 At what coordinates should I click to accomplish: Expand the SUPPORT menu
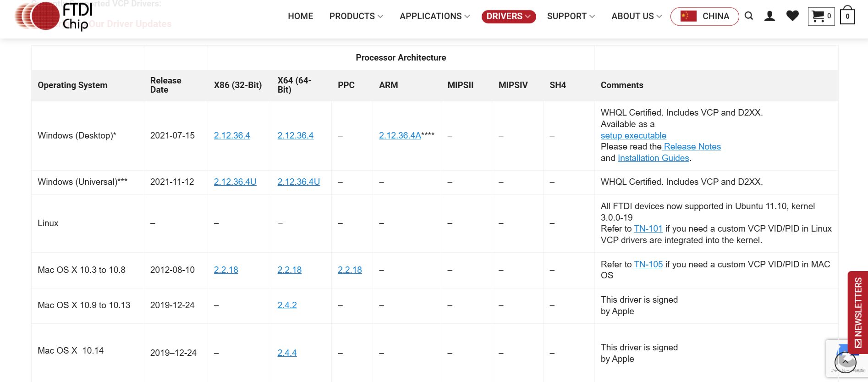pyautogui.click(x=571, y=16)
